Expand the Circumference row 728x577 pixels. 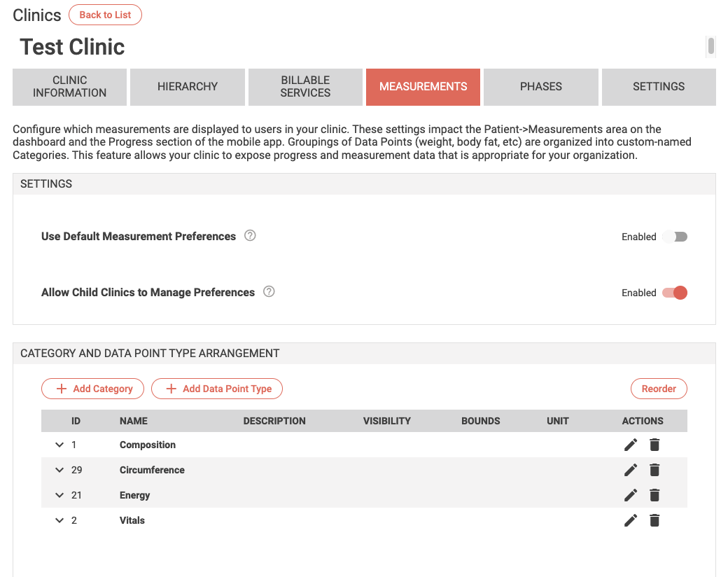59,470
